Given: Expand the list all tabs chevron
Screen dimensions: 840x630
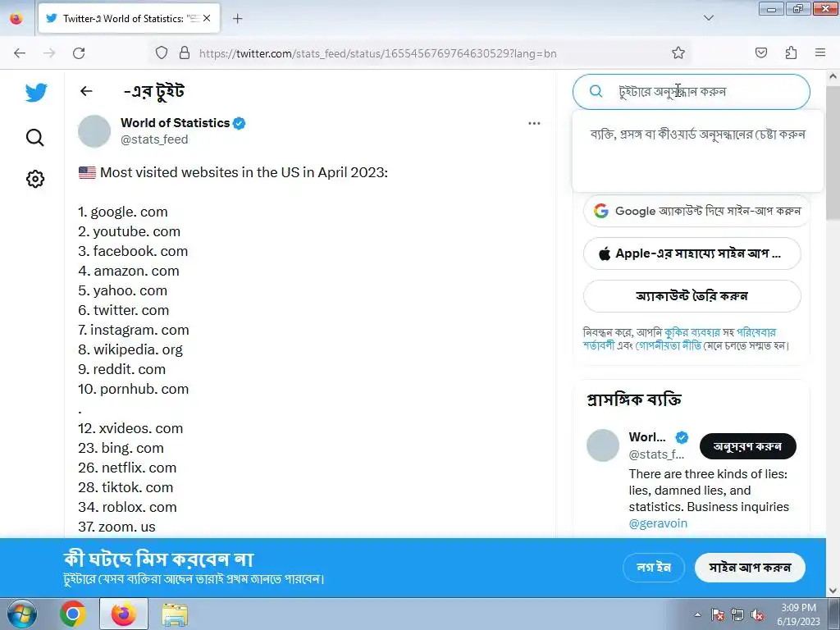Looking at the screenshot, I should [x=709, y=18].
